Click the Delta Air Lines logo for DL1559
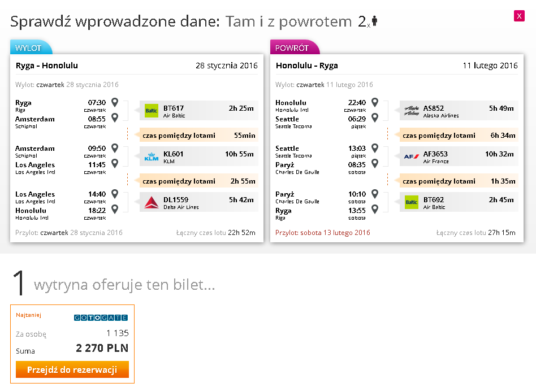536x392 pixels. 152,202
